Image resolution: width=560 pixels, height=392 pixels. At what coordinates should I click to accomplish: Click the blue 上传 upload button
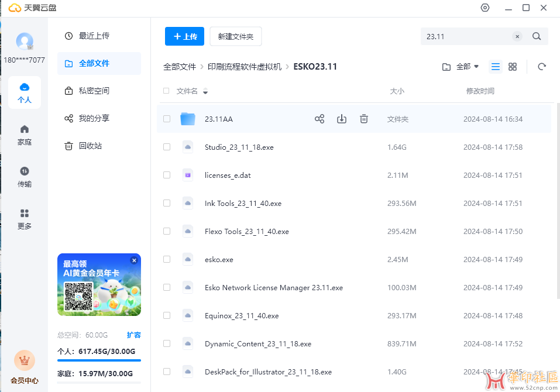[185, 36]
